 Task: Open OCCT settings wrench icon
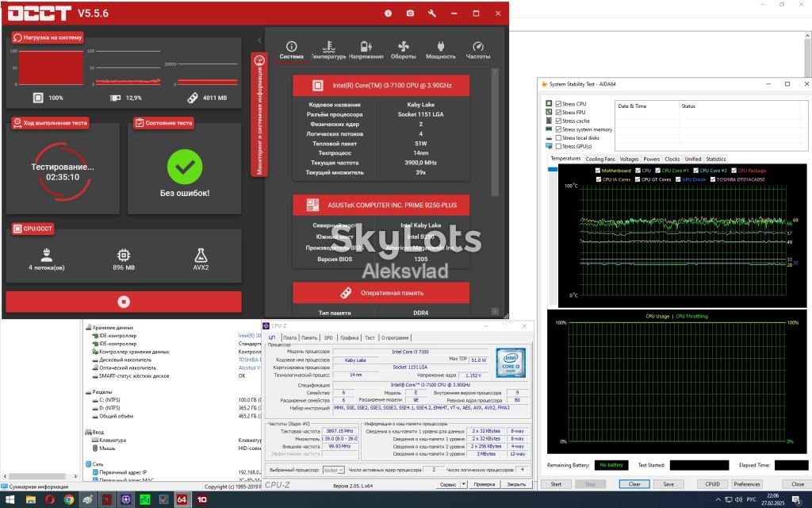point(432,13)
